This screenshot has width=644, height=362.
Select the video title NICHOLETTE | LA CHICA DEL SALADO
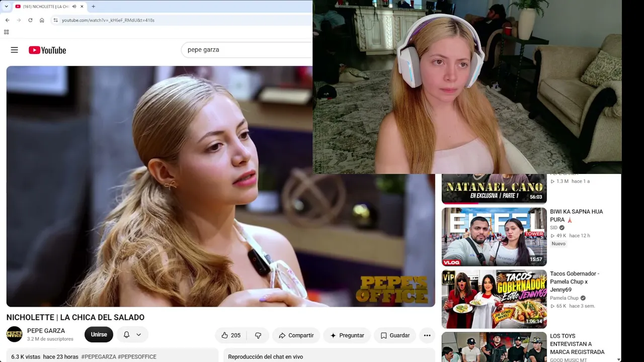(x=75, y=317)
